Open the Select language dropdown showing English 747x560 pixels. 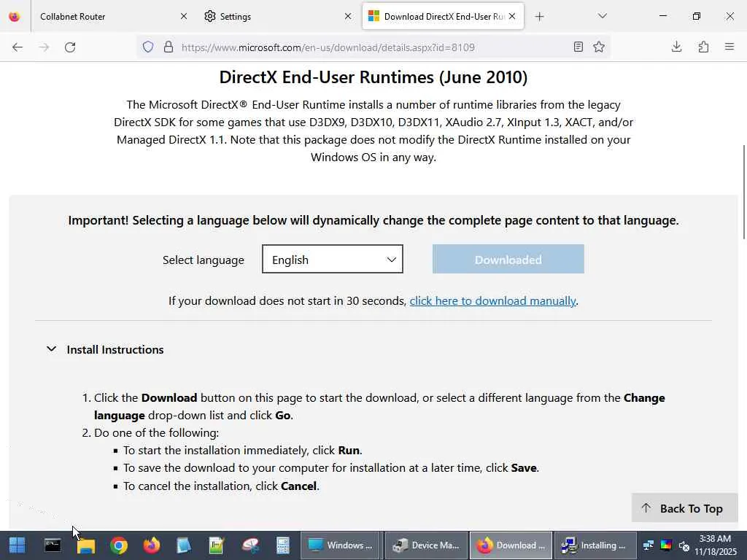coord(333,259)
